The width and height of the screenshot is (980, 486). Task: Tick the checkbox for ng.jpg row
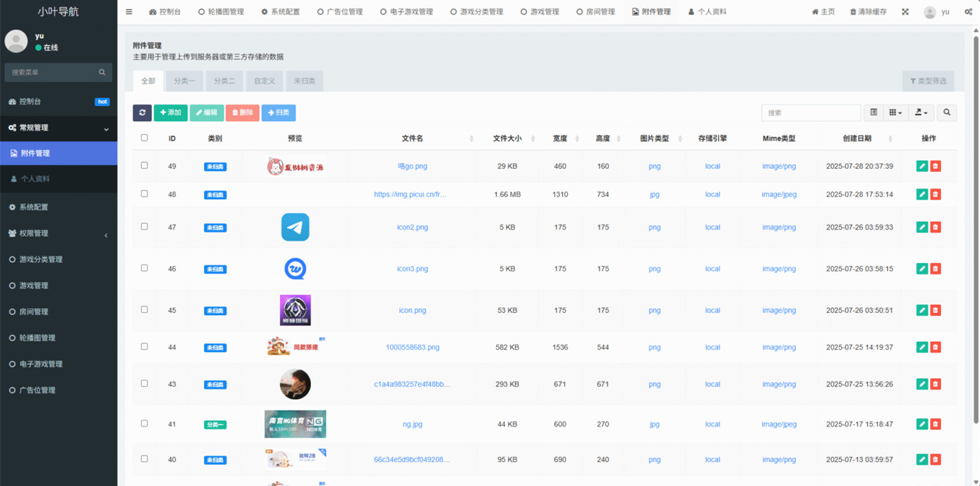point(144,423)
